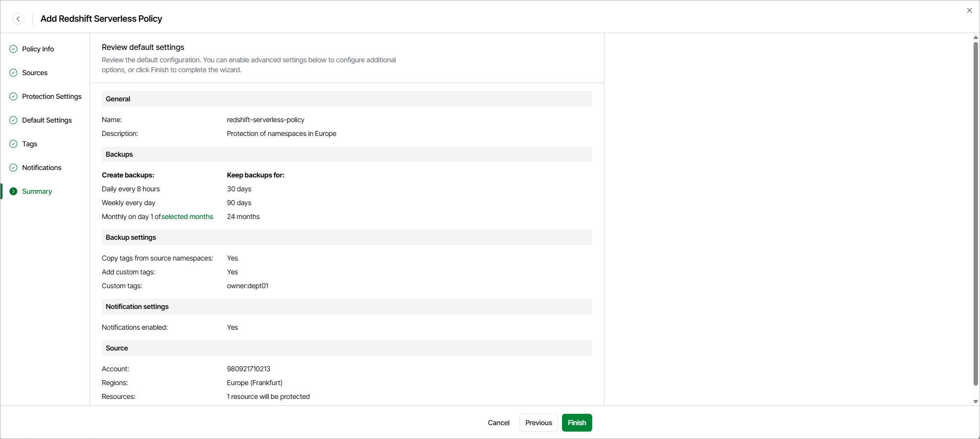Open the Notifications wizard step
Screen dimensions: 980x439
42,168
